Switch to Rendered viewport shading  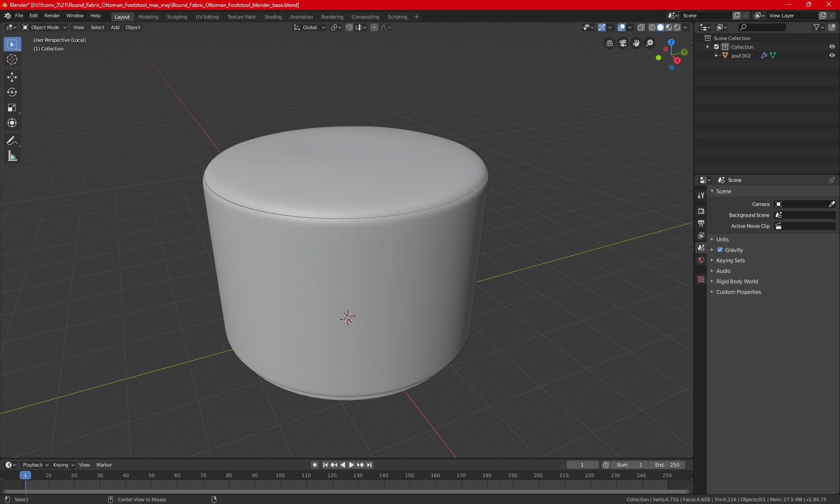tap(677, 28)
